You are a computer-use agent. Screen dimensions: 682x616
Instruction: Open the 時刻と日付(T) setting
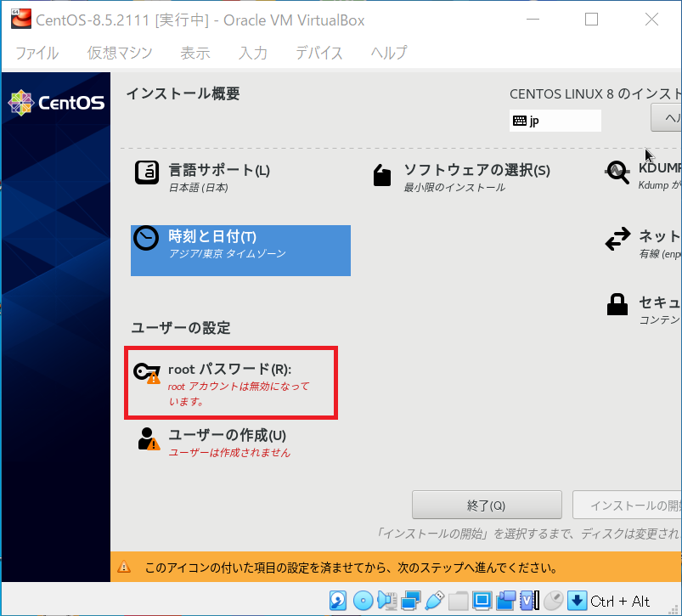click(x=240, y=251)
